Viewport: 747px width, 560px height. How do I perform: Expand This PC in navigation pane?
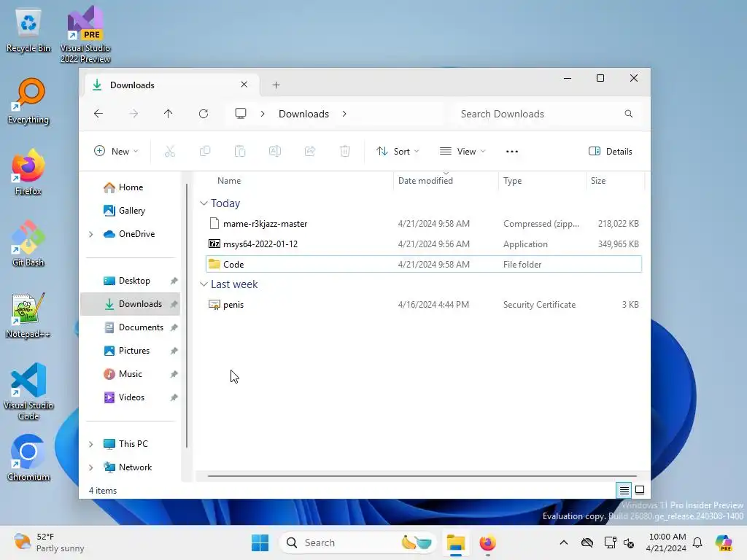tap(91, 444)
